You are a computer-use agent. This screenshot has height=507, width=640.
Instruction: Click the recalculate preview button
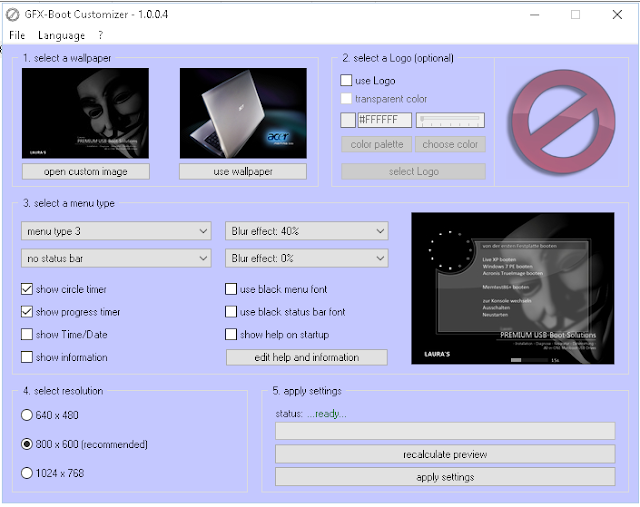click(x=445, y=454)
